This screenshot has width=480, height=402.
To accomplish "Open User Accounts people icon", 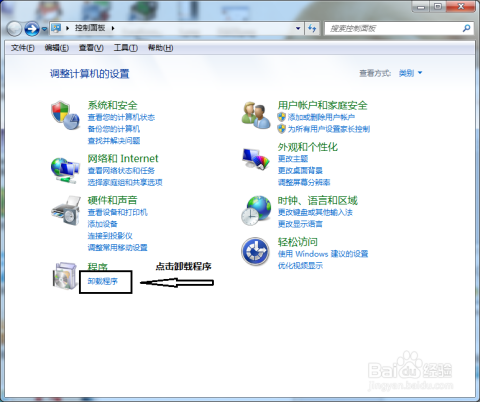I will point(256,115).
